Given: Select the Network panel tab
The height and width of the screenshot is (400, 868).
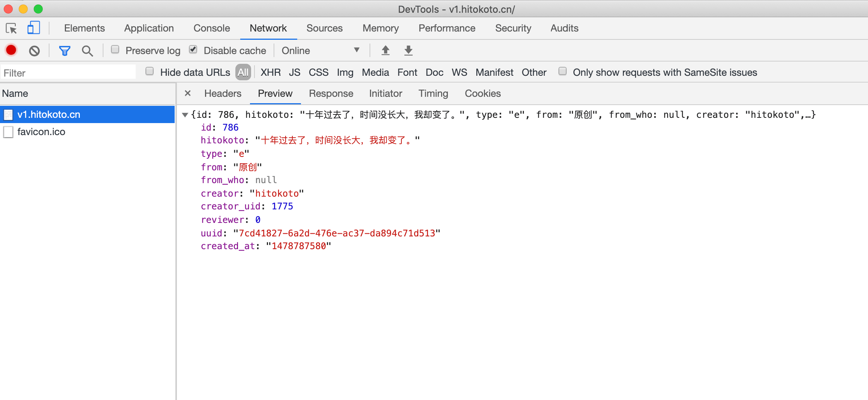Looking at the screenshot, I should (268, 28).
